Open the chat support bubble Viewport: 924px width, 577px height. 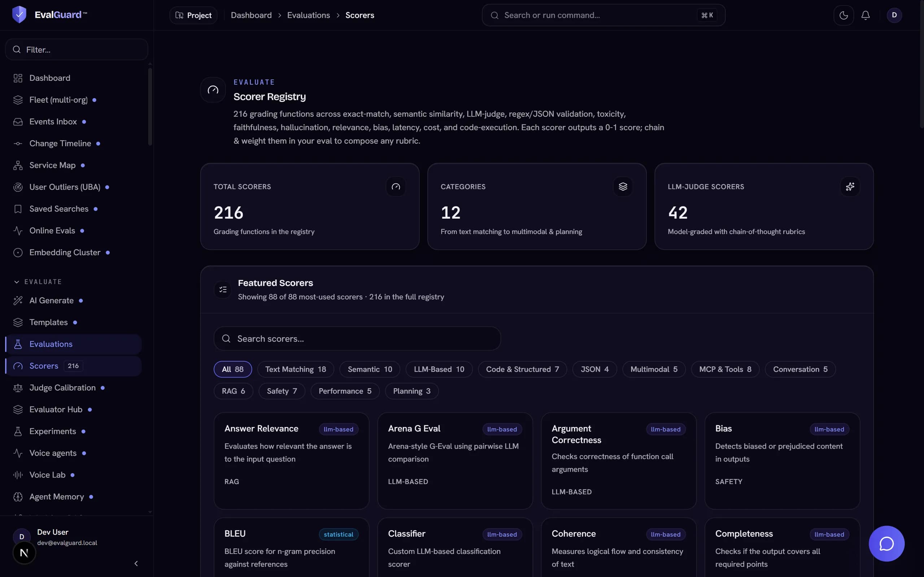pos(886,543)
